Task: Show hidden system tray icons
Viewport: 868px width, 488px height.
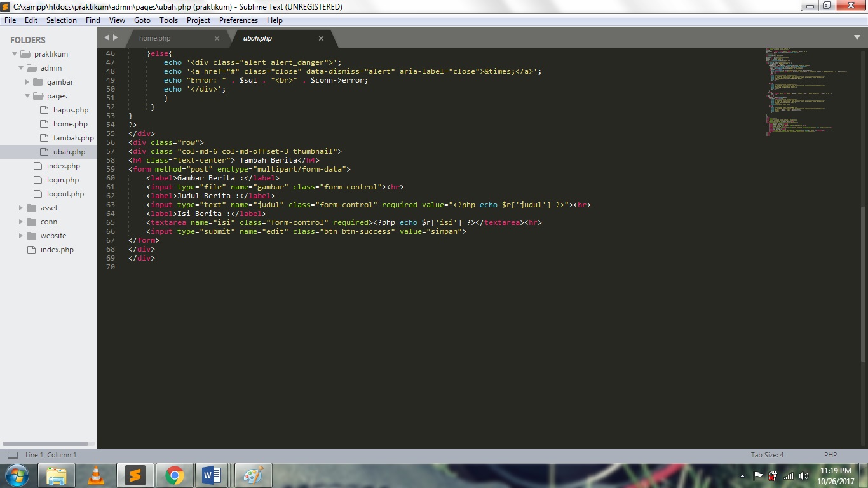Action: point(743,476)
